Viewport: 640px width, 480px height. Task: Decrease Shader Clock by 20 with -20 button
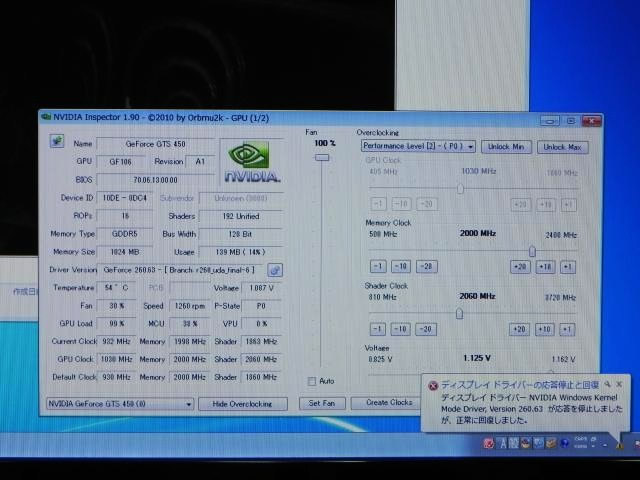click(426, 329)
